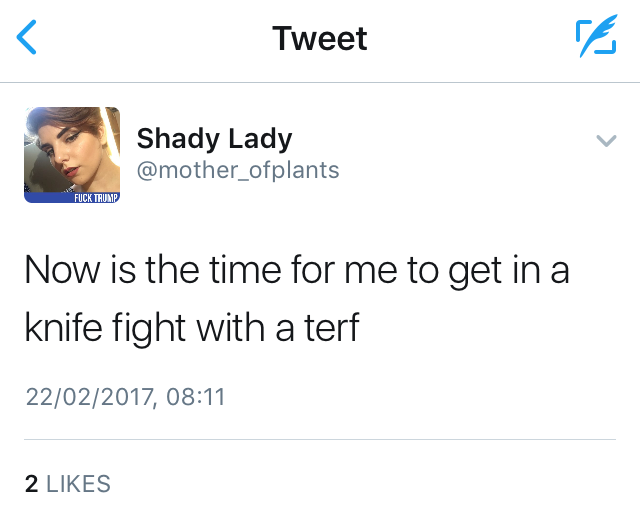Click the date 22/02/2017 in the timestamp
Image resolution: width=640 pixels, height=522 pixels.
pyautogui.click(x=88, y=397)
